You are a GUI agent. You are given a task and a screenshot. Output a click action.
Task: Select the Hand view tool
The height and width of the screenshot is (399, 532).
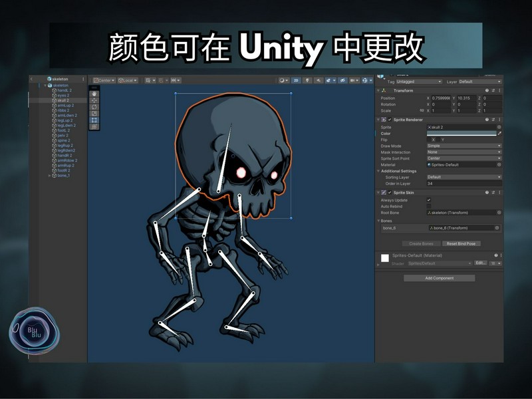pyautogui.click(x=94, y=94)
